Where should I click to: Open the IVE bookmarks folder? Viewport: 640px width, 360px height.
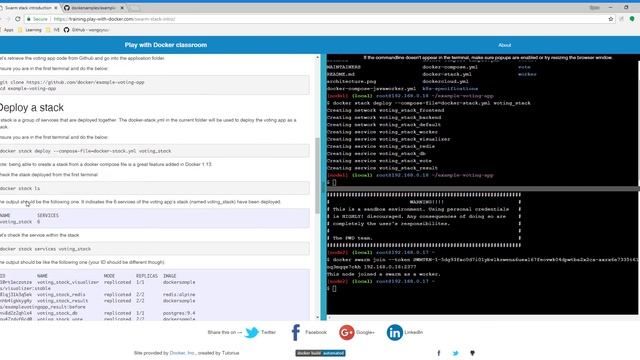pyautogui.click(x=53, y=30)
